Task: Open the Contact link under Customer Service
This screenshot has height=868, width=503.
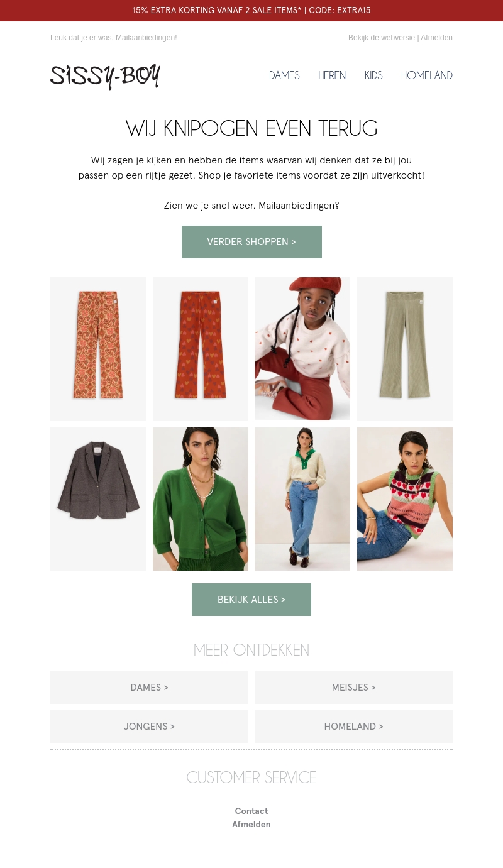Action: [x=251, y=811]
